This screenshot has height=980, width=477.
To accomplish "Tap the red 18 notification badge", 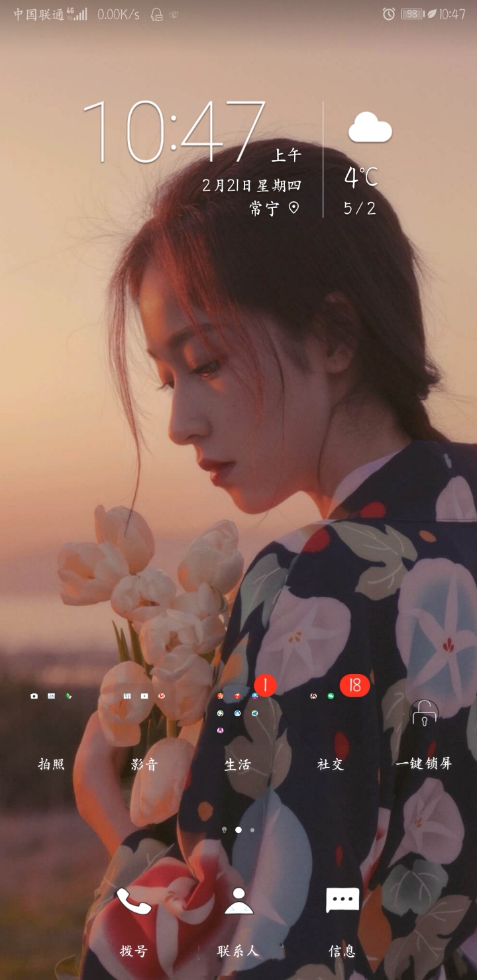I will point(354,686).
